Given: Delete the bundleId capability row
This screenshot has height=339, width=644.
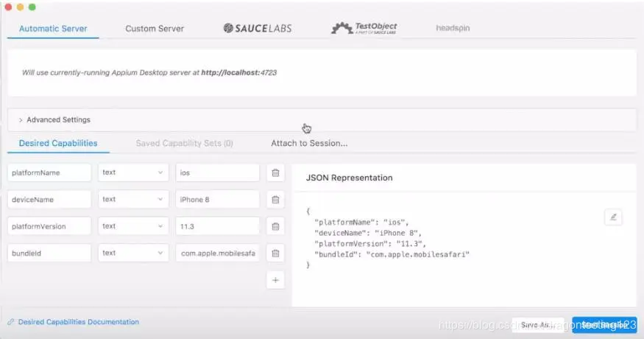Looking at the screenshot, I should (x=275, y=253).
